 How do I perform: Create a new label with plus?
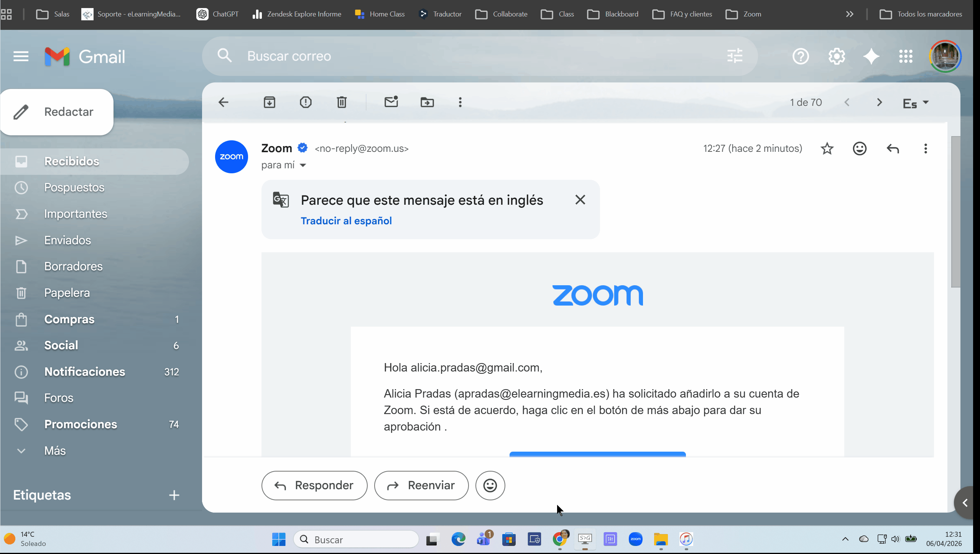174,495
